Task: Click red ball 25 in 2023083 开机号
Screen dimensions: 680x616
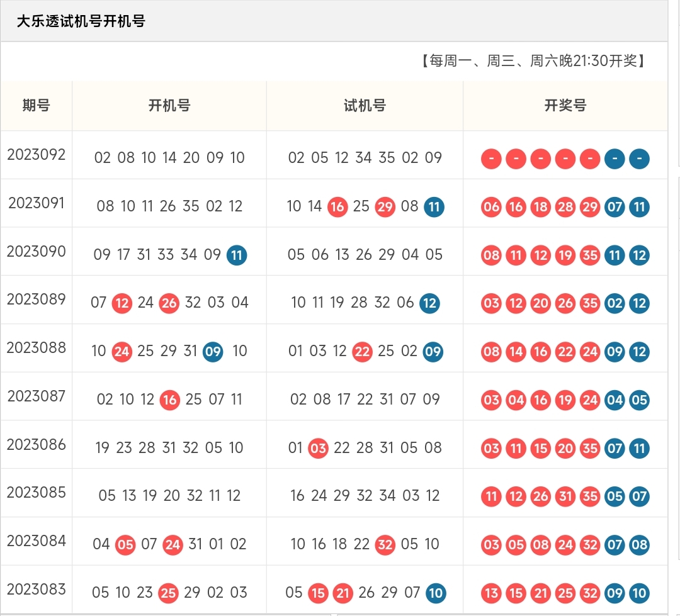Action: 168,593
